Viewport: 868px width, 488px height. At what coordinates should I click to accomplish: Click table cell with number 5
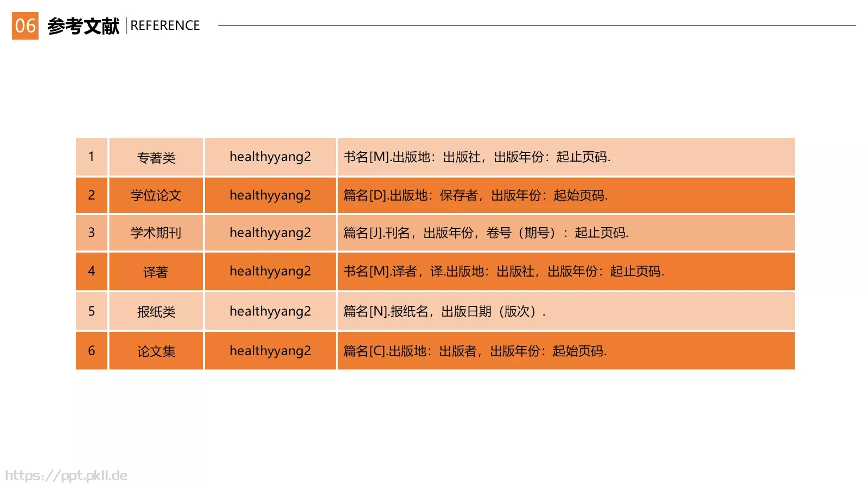(x=92, y=311)
